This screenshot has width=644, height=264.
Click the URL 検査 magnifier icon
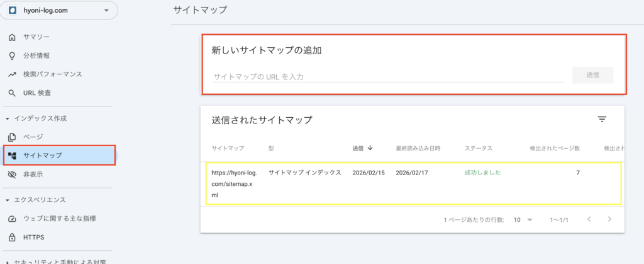coord(12,93)
